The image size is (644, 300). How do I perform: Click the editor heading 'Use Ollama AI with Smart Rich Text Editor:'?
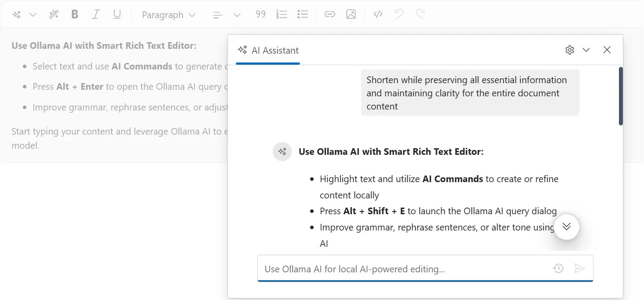pyautogui.click(x=104, y=46)
